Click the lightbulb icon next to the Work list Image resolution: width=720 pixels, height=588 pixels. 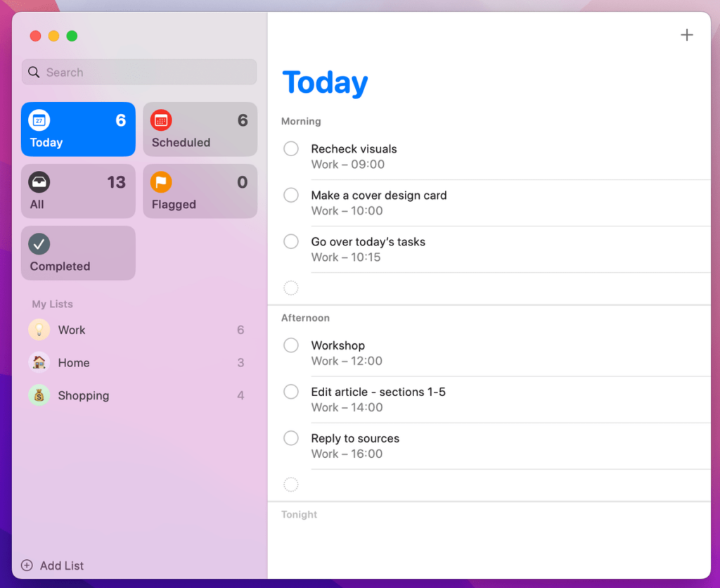coord(39,330)
